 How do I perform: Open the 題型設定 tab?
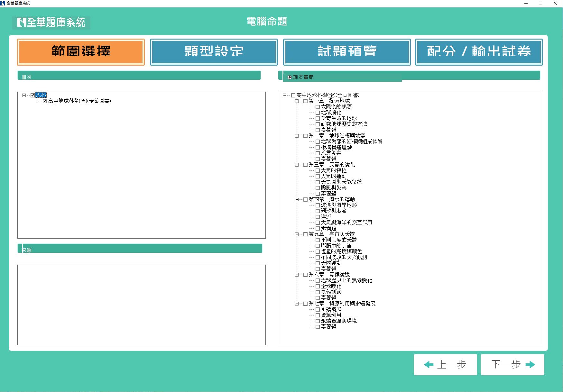(x=214, y=52)
